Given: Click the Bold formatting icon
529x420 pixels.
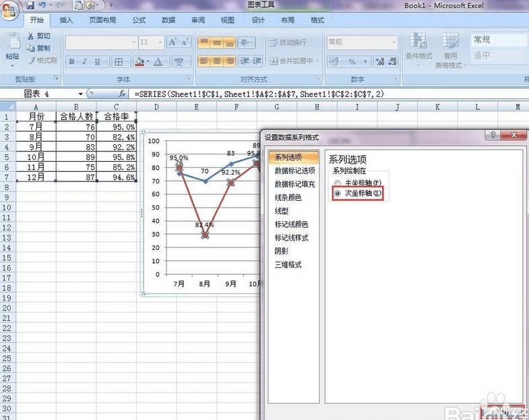Looking at the screenshot, I should tap(71, 62).
